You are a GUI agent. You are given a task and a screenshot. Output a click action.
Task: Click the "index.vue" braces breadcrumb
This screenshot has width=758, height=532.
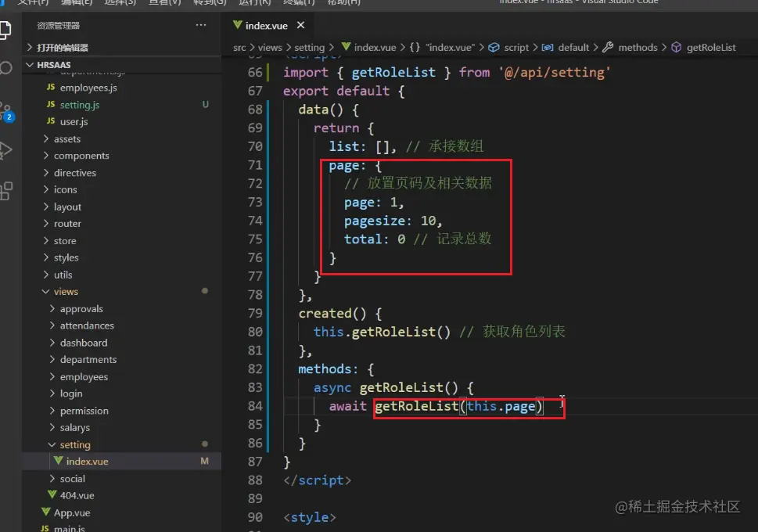click(x=442, y=48)
